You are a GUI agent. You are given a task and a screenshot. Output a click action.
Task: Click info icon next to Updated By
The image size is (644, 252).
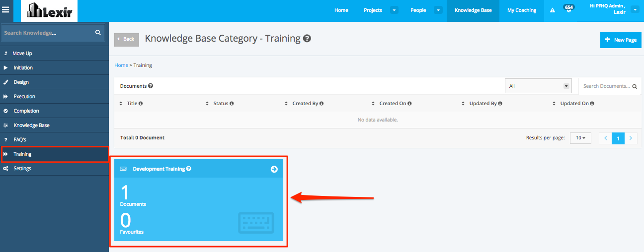(x=500, y=104)
